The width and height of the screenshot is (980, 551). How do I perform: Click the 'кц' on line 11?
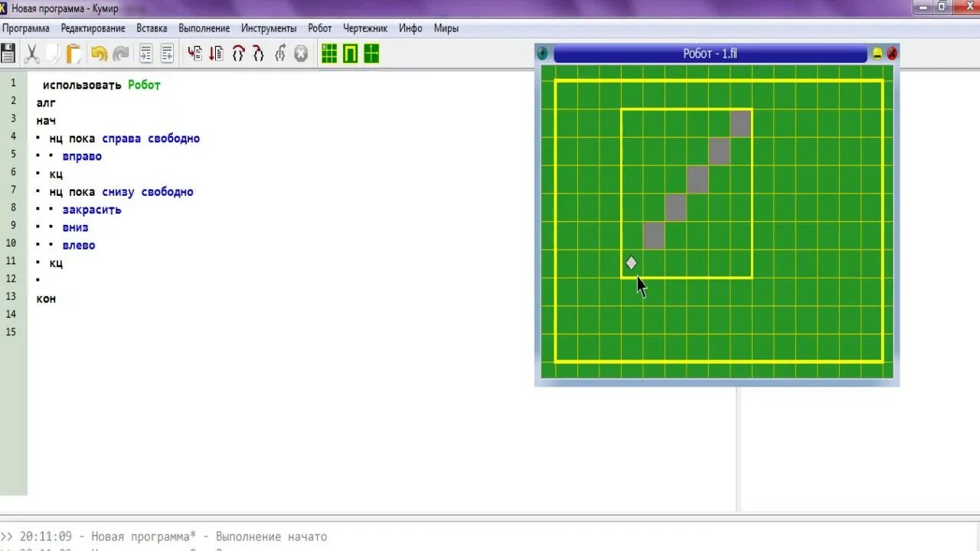tap(56, 262)
